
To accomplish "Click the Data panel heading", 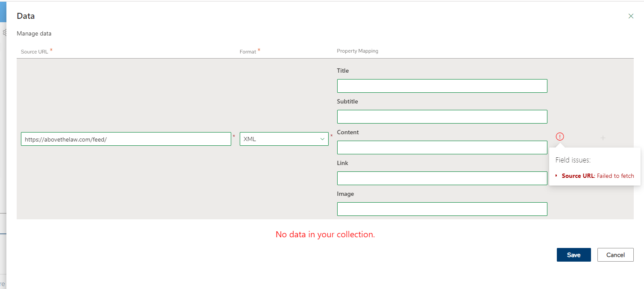I will pyautogui.click(x=26, y=16).
